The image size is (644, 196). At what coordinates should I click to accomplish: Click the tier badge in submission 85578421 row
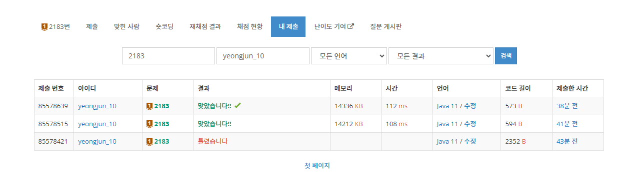(149, 142)
